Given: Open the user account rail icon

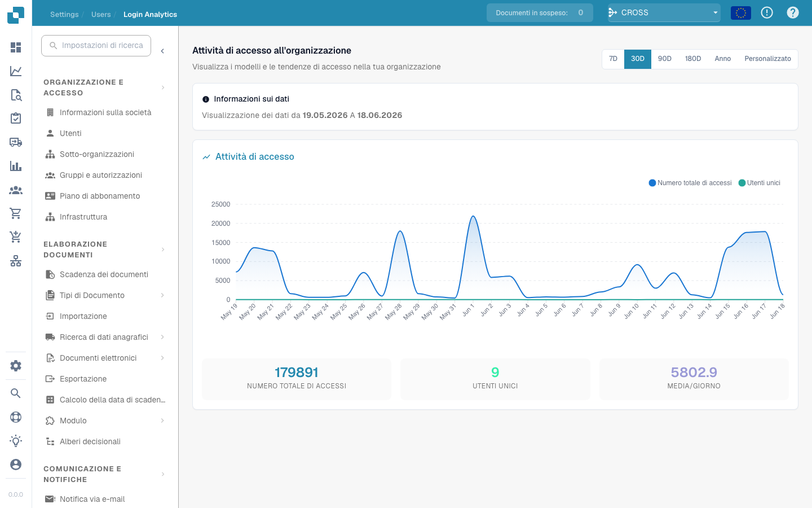Looking at the screenshot, I should click(x=16, y=464).
